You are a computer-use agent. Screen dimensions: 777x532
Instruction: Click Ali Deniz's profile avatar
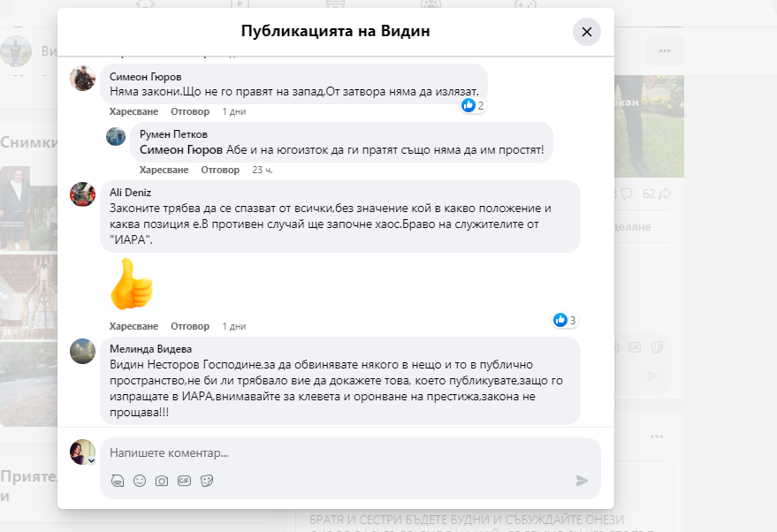pyautogui.click(x=83, y=194)
